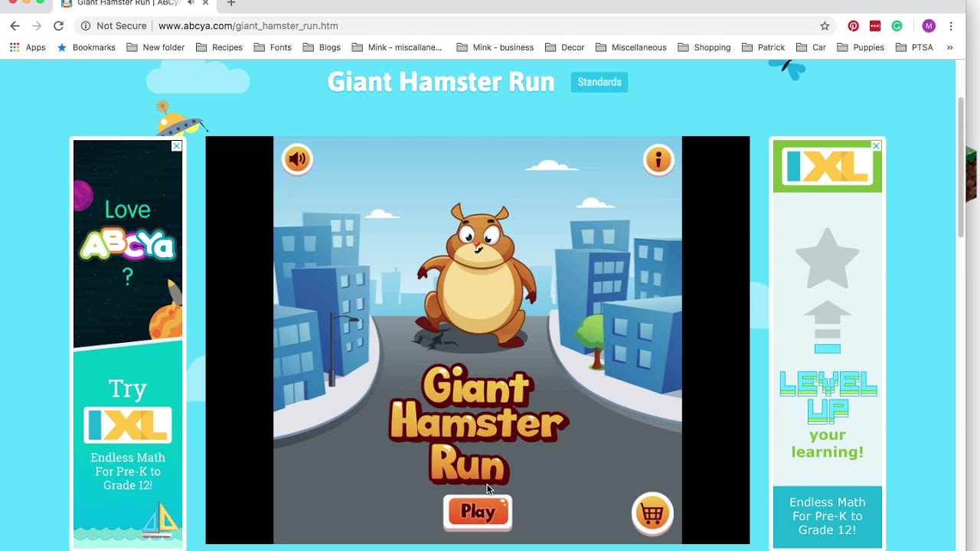Reload the current page
Viewport: 980px width, 551px height.
pos(58,26)
